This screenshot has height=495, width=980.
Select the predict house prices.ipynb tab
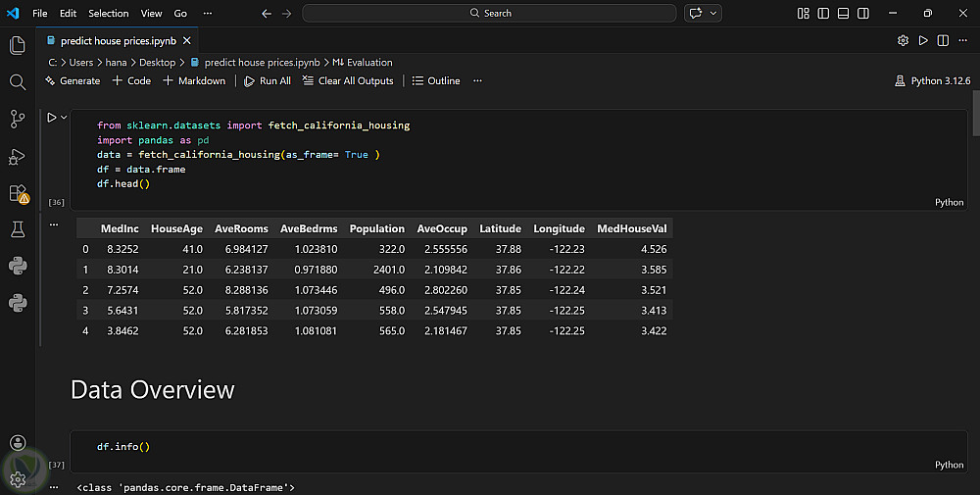116,41
